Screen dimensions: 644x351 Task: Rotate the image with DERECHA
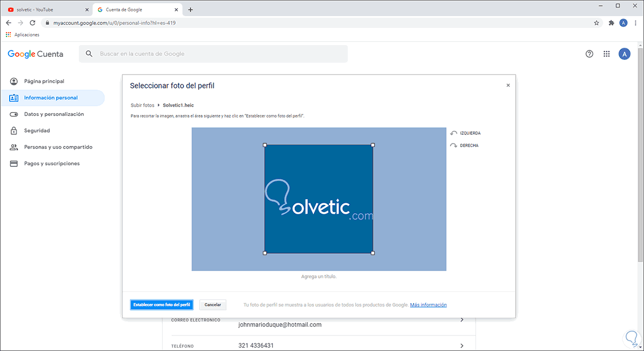pos(465,145)
